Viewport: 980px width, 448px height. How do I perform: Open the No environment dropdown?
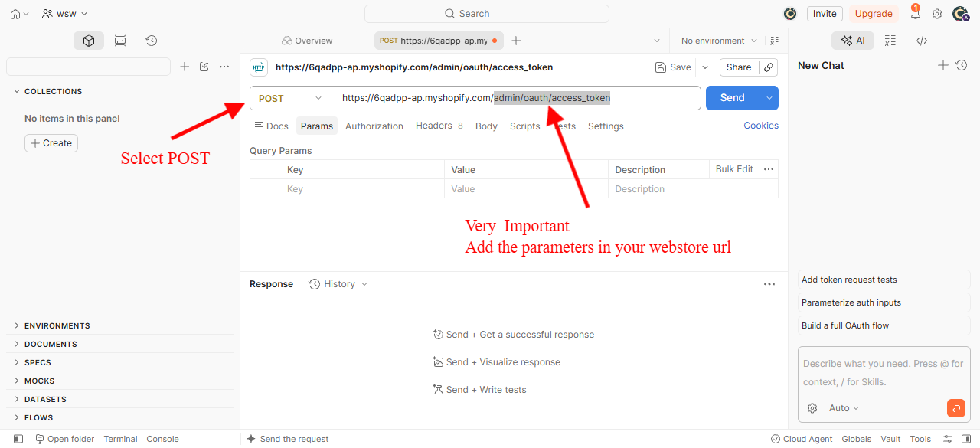point(719,41)
